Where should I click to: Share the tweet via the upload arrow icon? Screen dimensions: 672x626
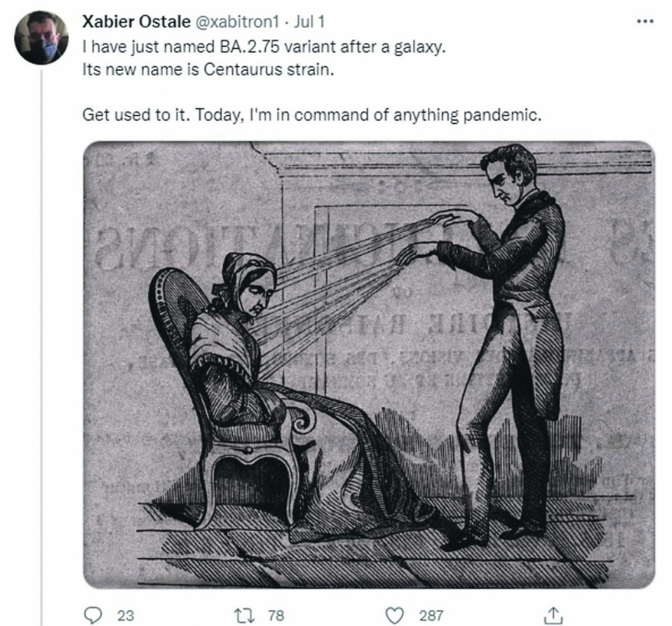click(x=553, y=616)
